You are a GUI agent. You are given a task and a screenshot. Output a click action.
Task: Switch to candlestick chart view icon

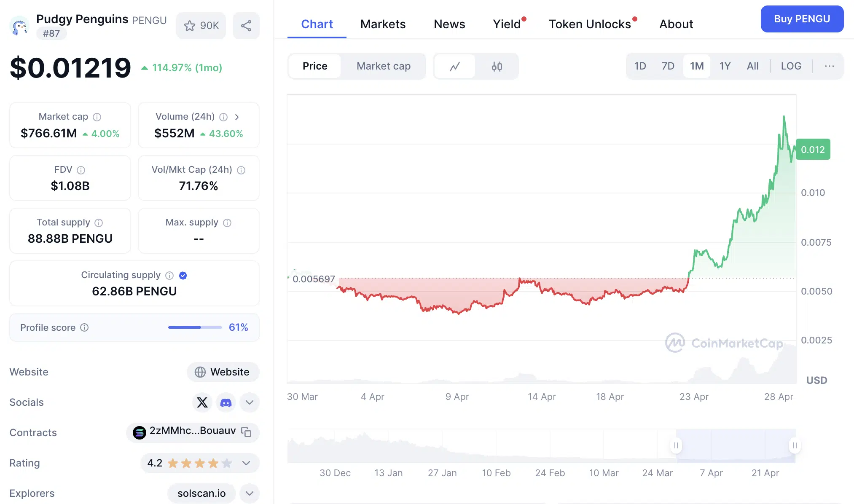[497, 66]
